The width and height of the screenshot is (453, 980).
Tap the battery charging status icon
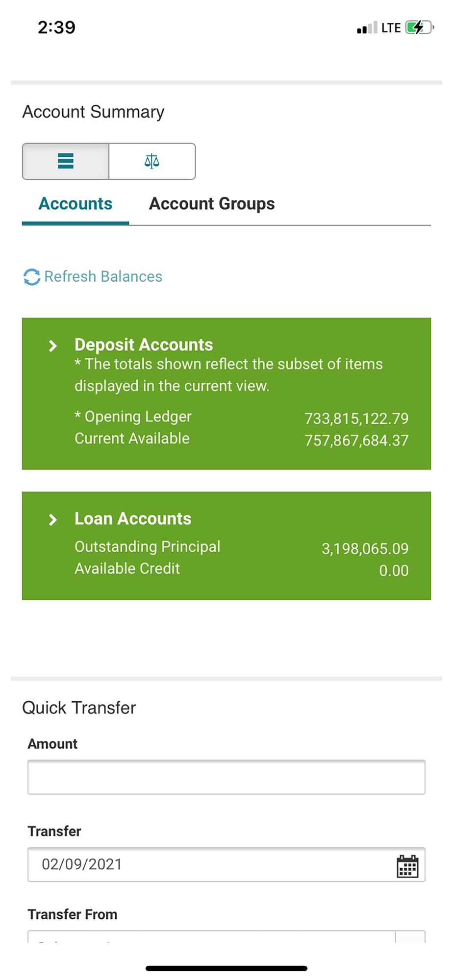[x=419, y=27]
